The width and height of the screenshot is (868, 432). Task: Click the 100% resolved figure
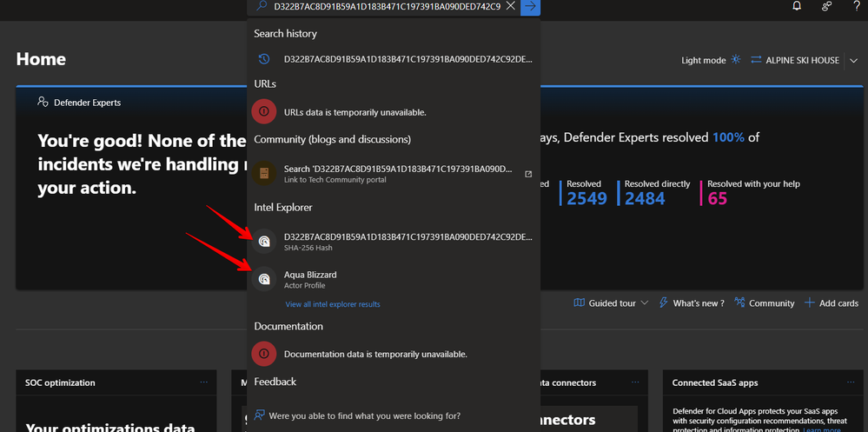coord(728,137)
